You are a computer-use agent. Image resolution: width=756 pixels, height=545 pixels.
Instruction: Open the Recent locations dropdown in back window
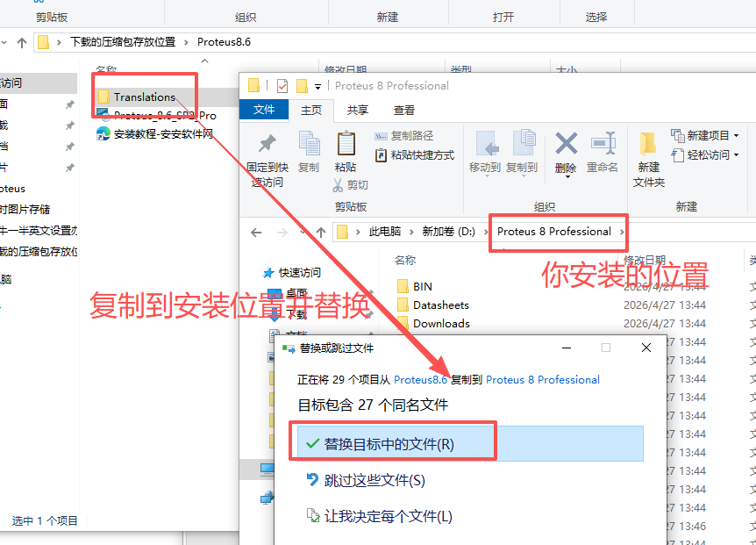[4, 42]
